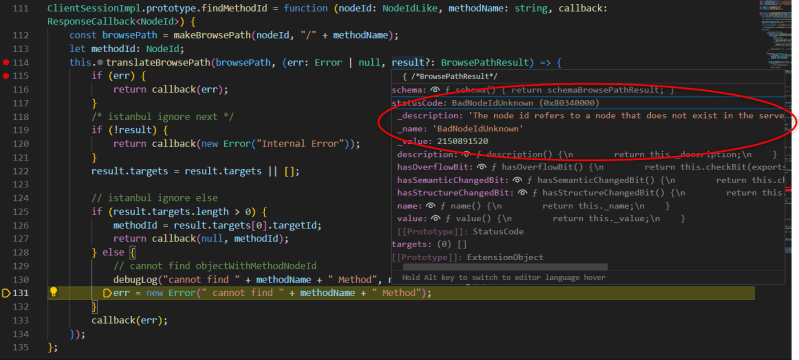799x360 pixels.
Task: Invoke the name getter eye icon
Action: pos(430,205)
